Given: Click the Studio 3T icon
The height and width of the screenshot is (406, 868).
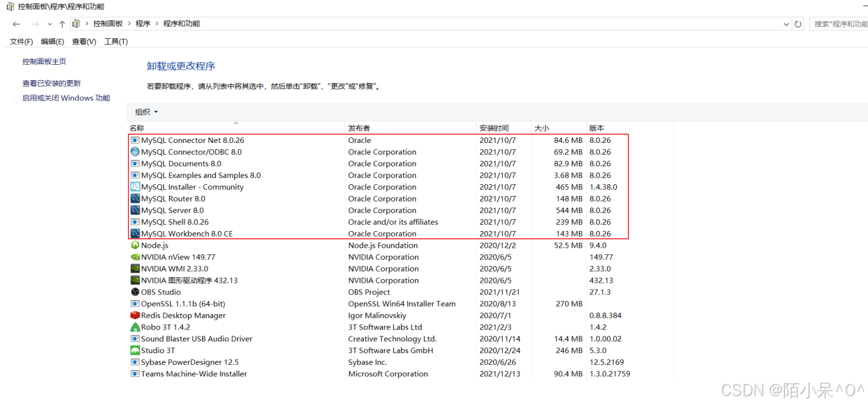Looking at the screenshot, I should pyautogui.click(x=135, y=351).
